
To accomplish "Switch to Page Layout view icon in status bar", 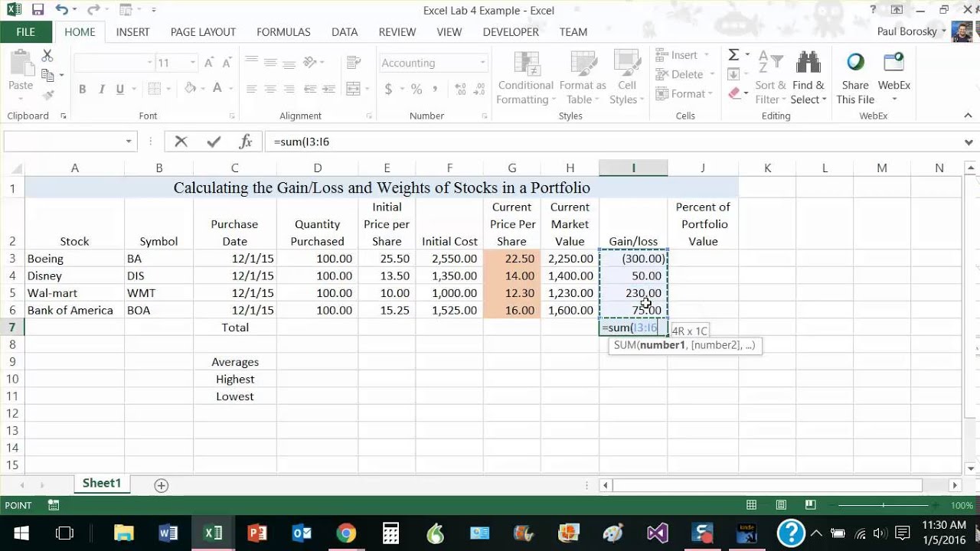I will click(781, 505).
